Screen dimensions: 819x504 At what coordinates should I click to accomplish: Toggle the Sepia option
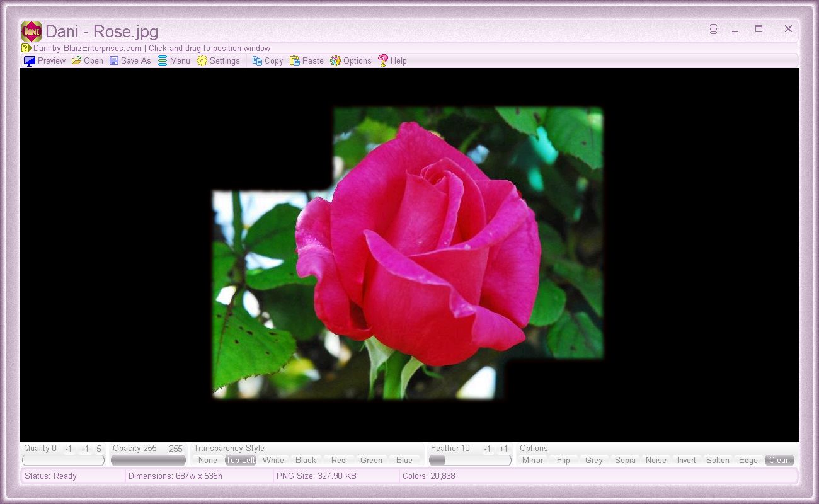point(625,460)
